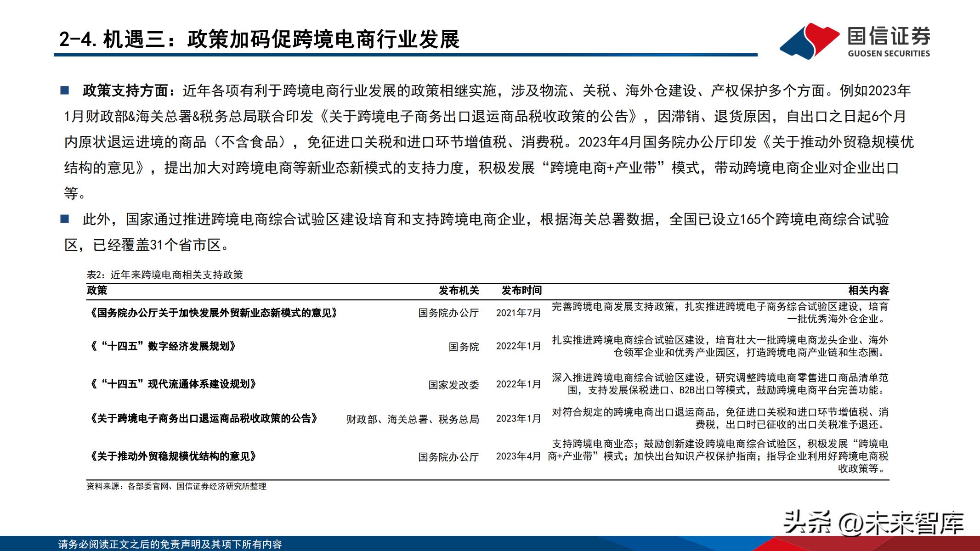The height and width of the screenshot is (551, 980).
Task: Click issuer '国务院办公厅' in 2023年4月 row
Action: click(448, 457)
